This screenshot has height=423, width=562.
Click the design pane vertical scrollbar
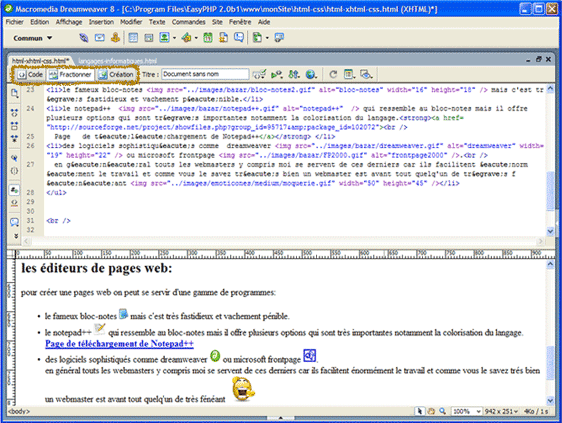click(550, 363)
